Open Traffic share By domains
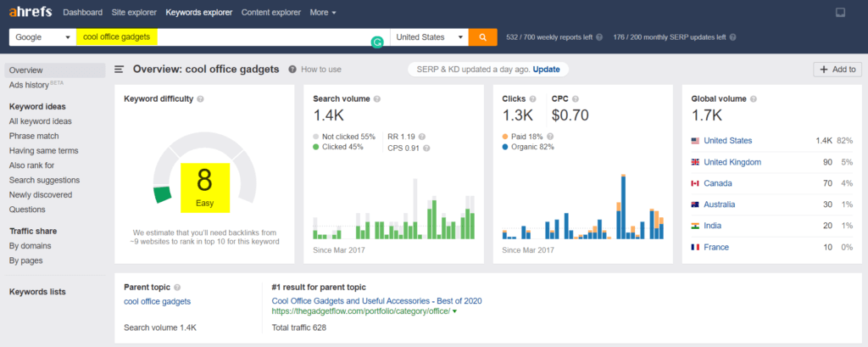Screen dimensions: 868x347 click(x=30, y=245)
